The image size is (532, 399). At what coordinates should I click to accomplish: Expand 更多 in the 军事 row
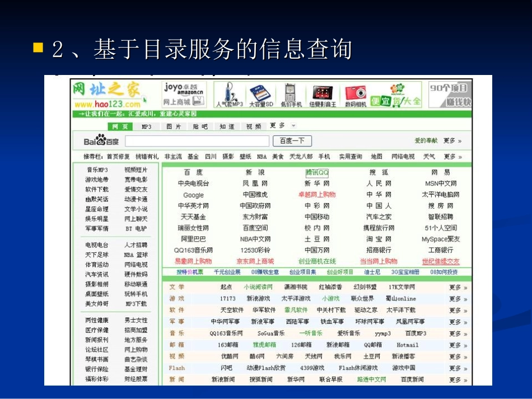click(458, 322)
